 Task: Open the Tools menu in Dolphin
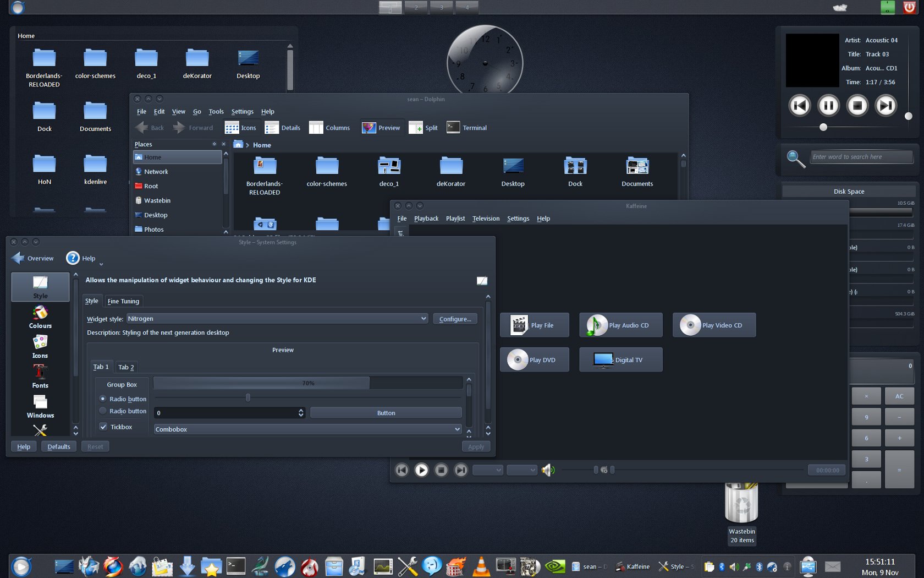coord(216,111)
